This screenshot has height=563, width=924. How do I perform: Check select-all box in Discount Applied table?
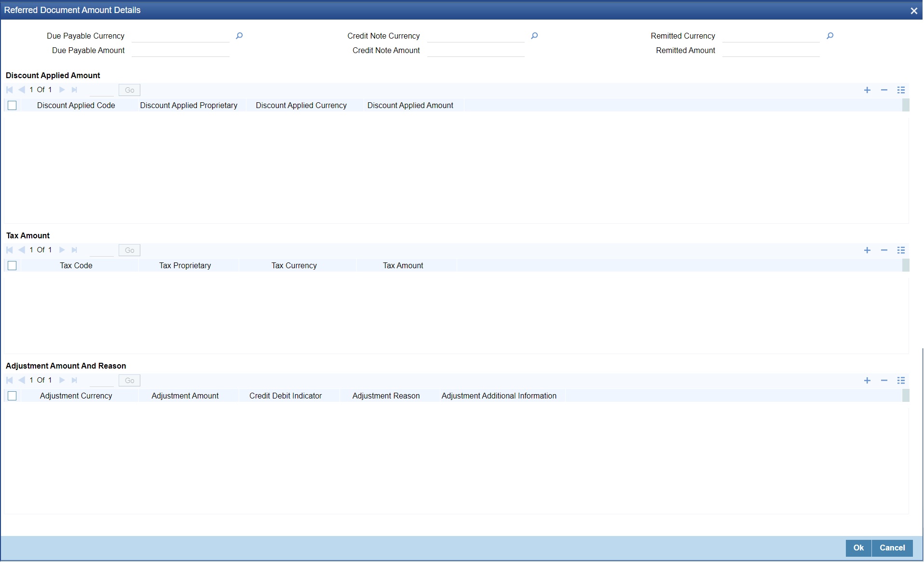click(x=12, y=105)
